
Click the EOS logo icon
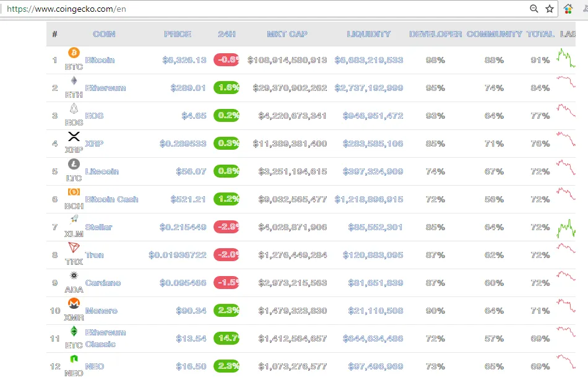(x=74, y=108)
